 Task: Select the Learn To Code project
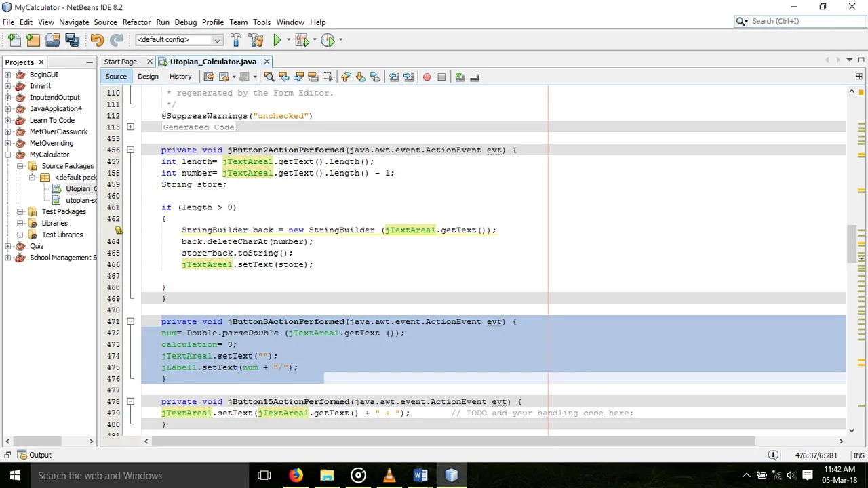pyautogui.click(x=52, y=120)
